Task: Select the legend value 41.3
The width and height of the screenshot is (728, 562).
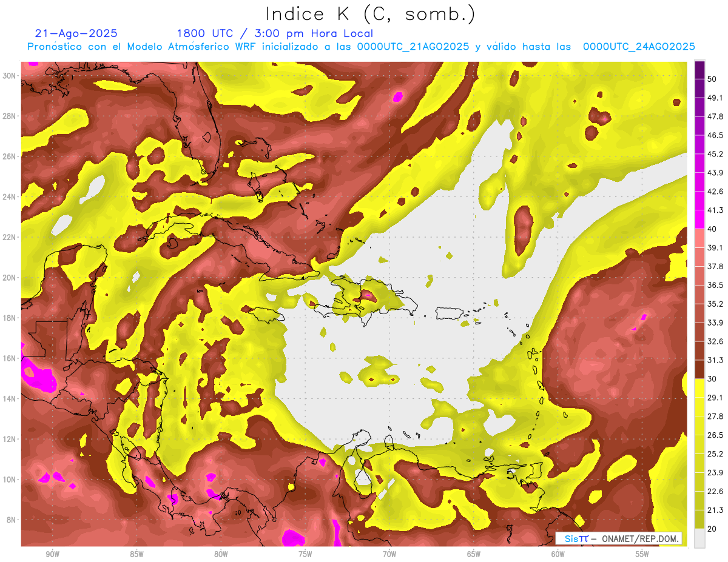Action: [715, 210]
